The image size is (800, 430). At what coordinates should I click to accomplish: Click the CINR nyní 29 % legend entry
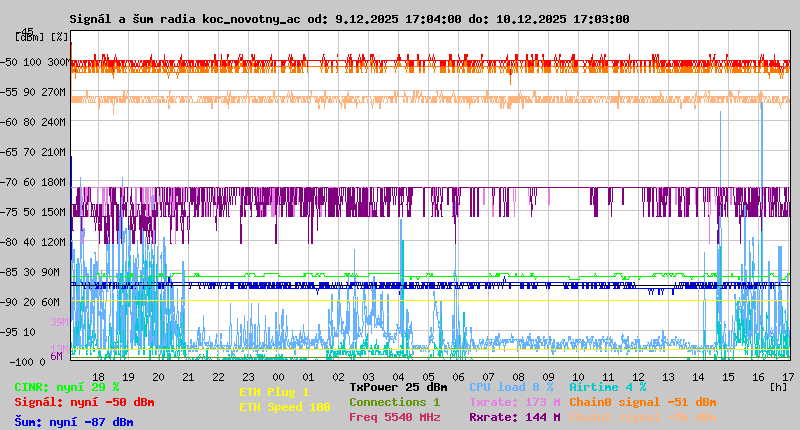pyautogui.click(x=67, y=387)
